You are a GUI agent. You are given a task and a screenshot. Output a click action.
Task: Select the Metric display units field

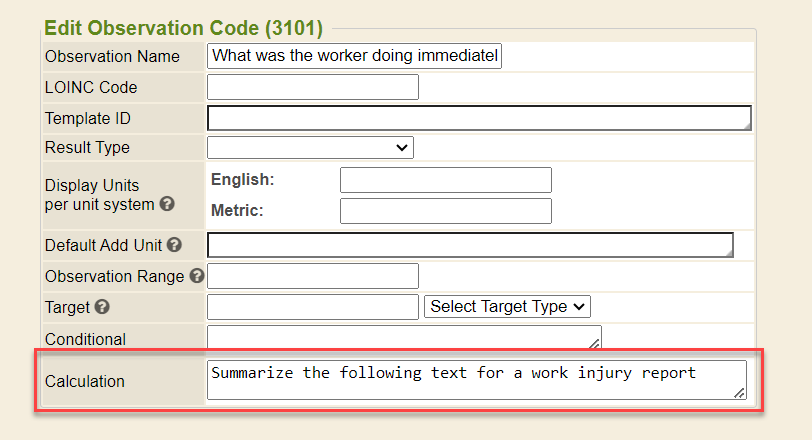pos(445,211)
